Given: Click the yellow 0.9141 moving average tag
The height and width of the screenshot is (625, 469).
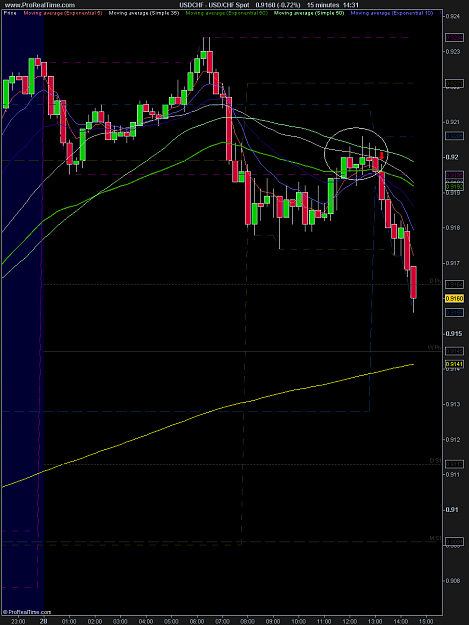Looking at the screenshot, I should (x=454, y=364).
